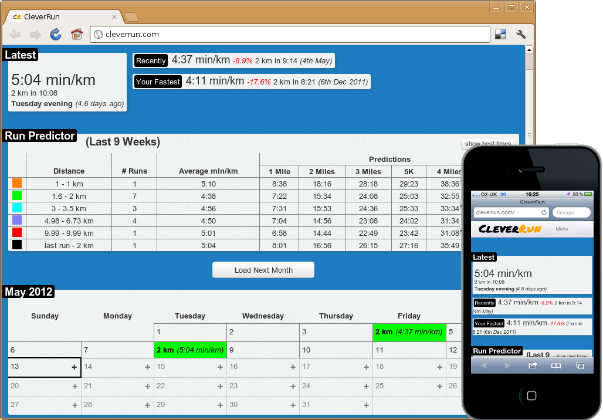Select the May 6 calendar cell
The width and height of the screenshot is (603, 420).
[45, 350]
